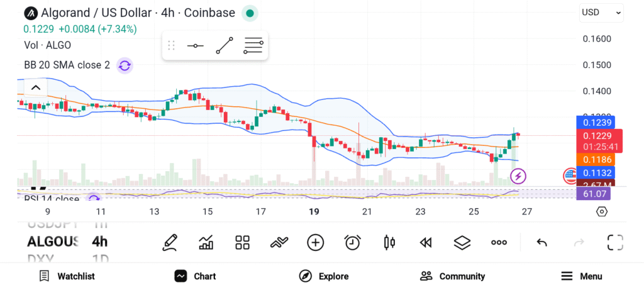The width and height of the screenshot is (644, 290).
Task: Open the indicators chart icon
Action: click(x=206, y=242)
